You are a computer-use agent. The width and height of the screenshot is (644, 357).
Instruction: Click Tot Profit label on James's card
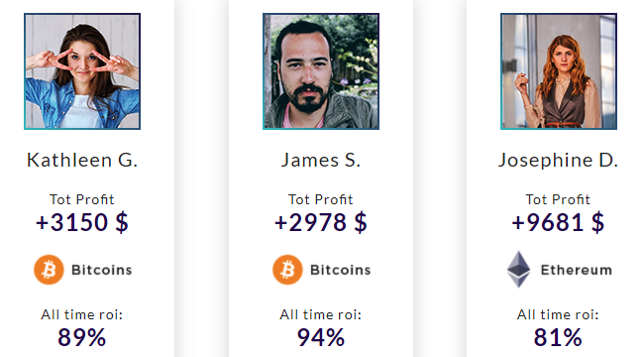(x=321, y=199)
